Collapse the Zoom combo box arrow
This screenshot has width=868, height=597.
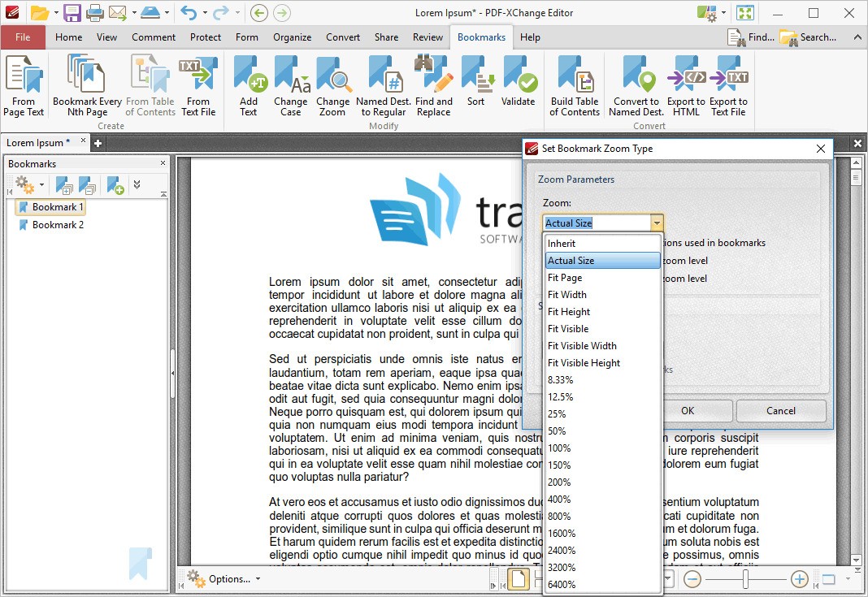pos(657,223)
